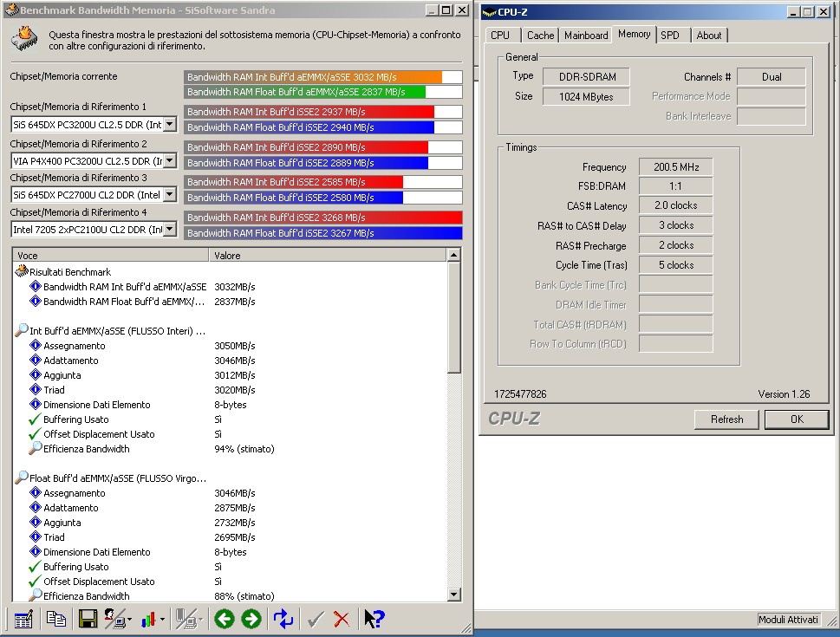
Task: Open the Mainboard tab in CPU-Z
Action: 586,36
